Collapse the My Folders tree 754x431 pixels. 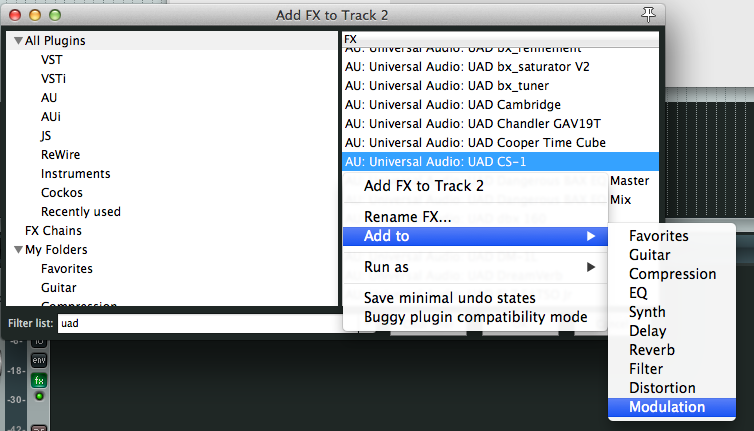[18, 250]
